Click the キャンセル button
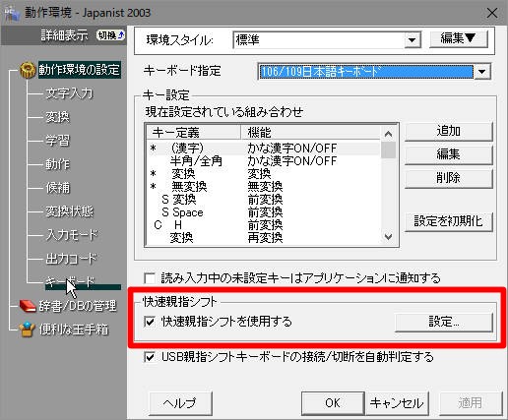This screenshot has width=508, height=420. pyautogui.click(x=397, y=403)
